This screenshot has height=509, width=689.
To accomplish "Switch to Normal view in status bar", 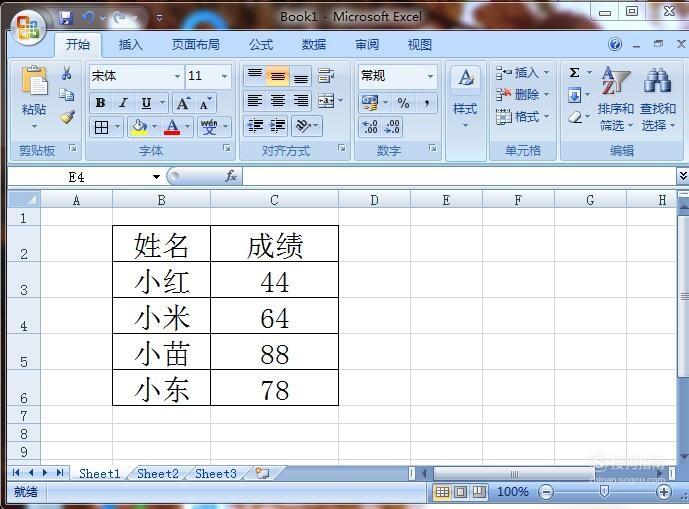I will tap(442, 492).
